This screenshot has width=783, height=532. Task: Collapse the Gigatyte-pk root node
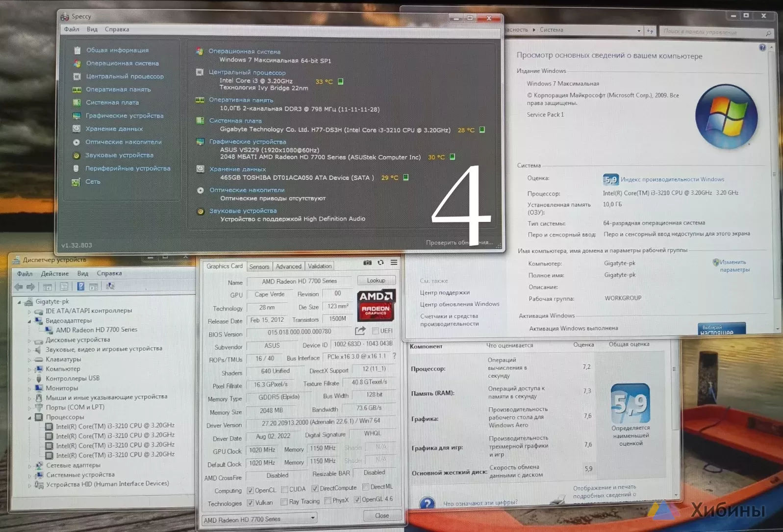(x=19, y=302)
